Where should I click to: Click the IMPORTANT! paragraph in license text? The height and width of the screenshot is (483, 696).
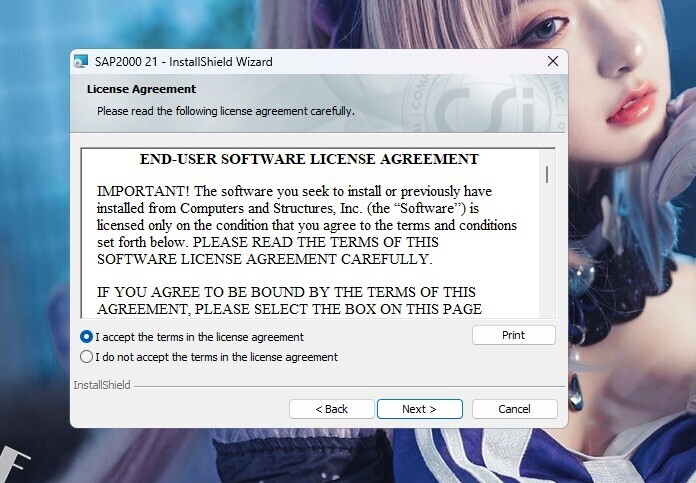point(307,225)
